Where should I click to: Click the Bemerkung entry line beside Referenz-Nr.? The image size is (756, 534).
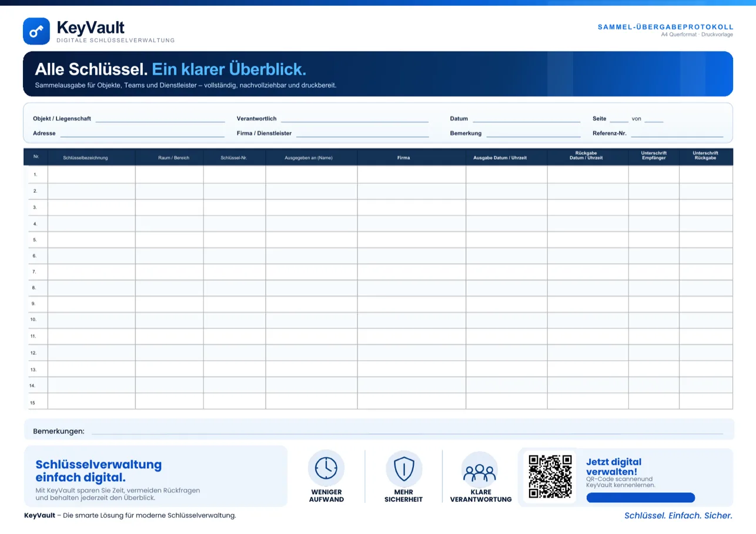click(534, 136)
